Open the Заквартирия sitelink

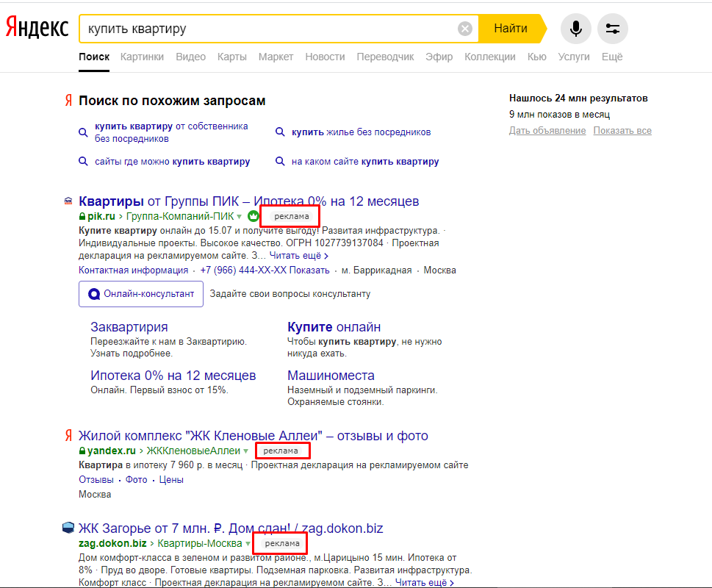pyautogui.click(x=129, y=327)
